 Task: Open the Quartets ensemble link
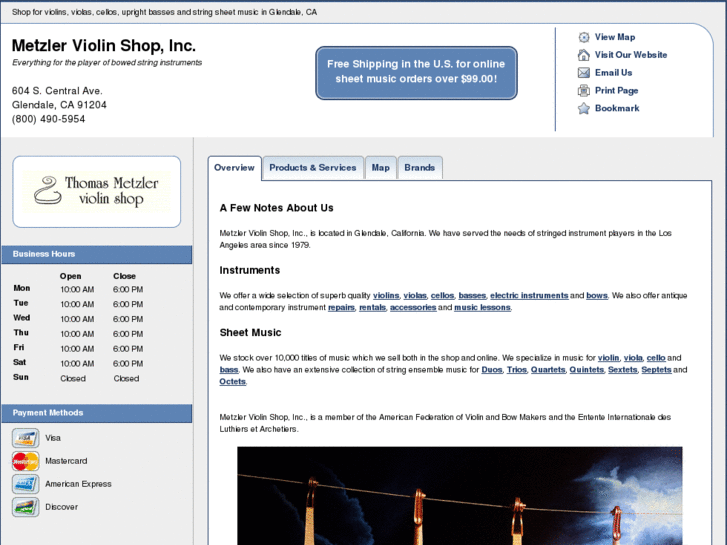click(x=548, y=370)
